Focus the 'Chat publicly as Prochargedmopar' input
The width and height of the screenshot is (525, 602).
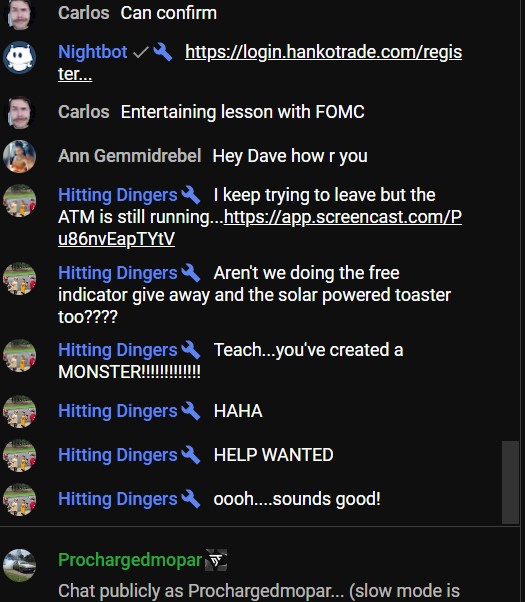tap(259, 590)
